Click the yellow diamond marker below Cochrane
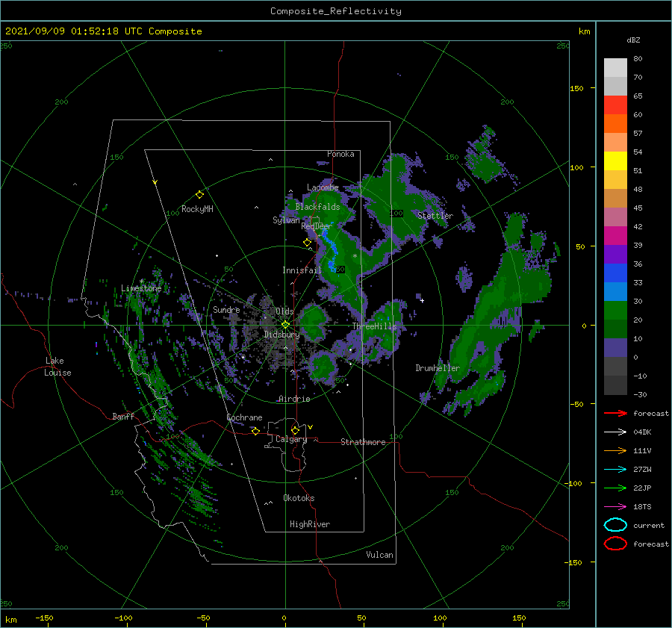The image size is (672, 628). 255,431
